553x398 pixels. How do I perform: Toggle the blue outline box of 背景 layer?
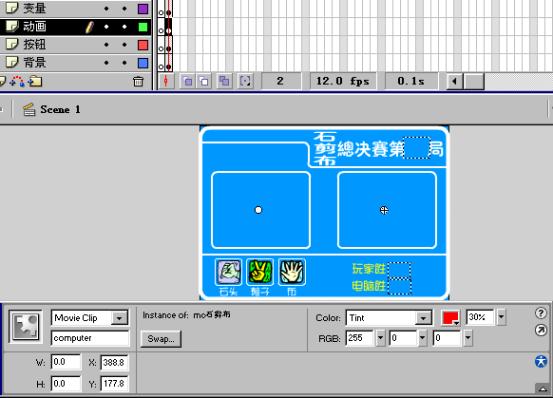point(143,63)
